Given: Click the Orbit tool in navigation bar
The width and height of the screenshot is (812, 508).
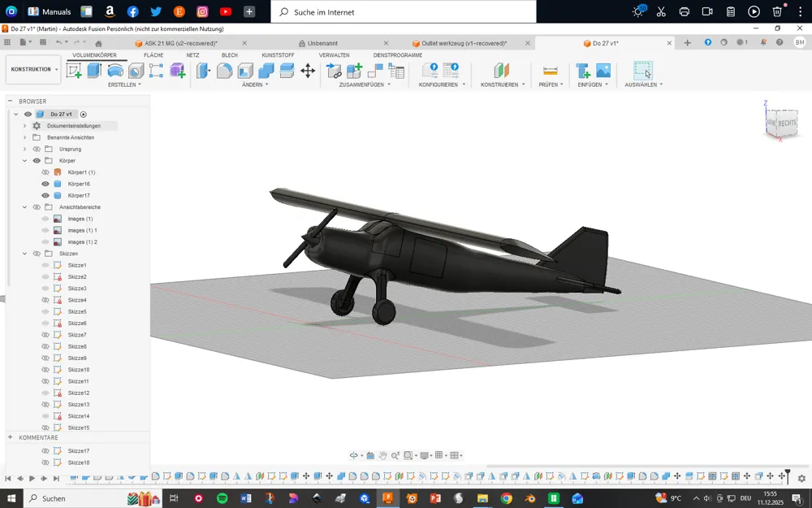Looking at the screenshot, I should pos(354,455).
